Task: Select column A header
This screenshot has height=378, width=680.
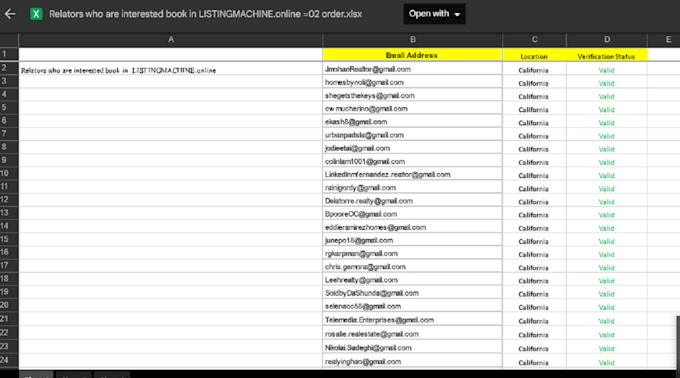Action: 170,39
